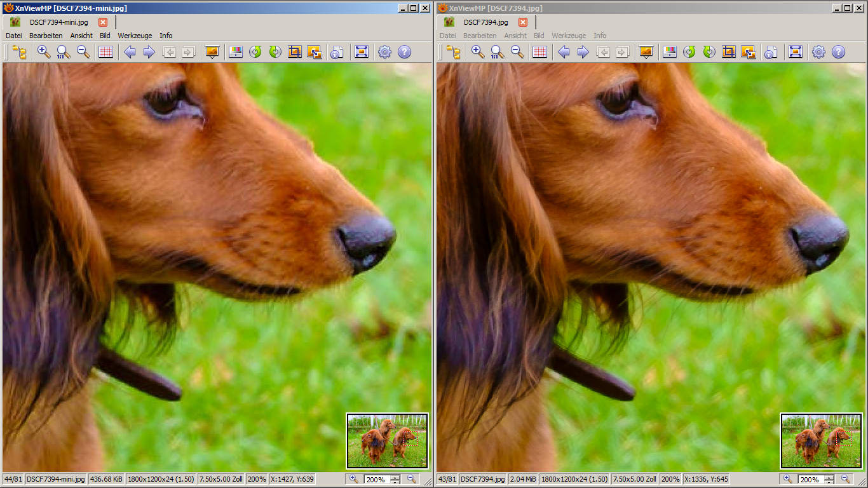
Task: Open Werkzeuge menu in left window
Action: [135, 36]
